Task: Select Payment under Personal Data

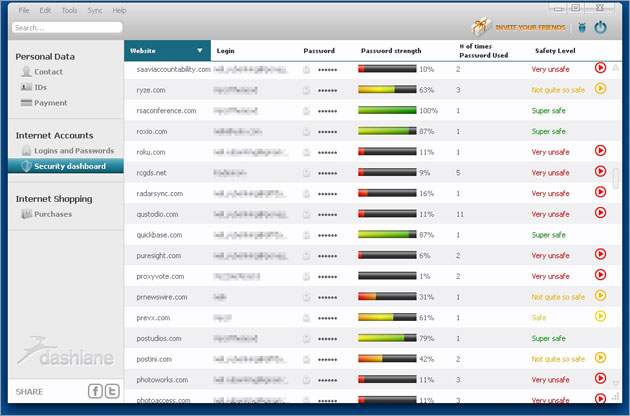Action: pos(50,103)
